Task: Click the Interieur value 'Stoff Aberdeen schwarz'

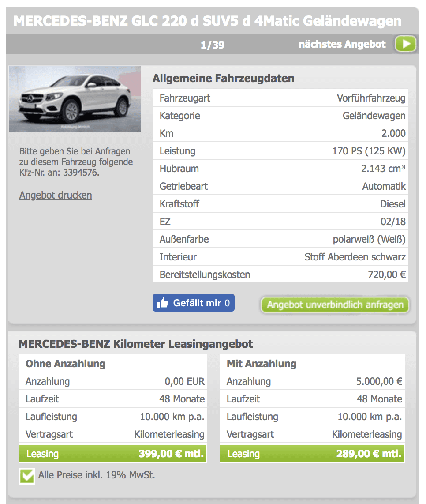Action: (355, 257)
